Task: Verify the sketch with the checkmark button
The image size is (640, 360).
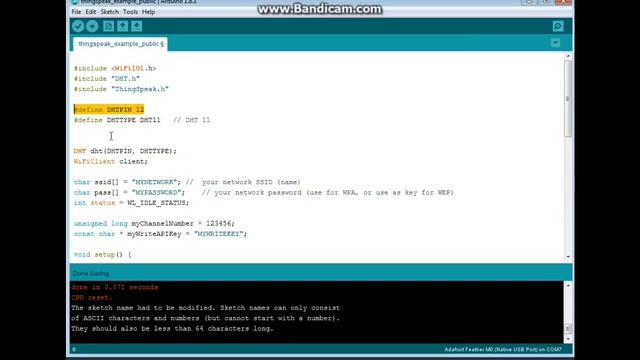Action: [x=78, y=26]
